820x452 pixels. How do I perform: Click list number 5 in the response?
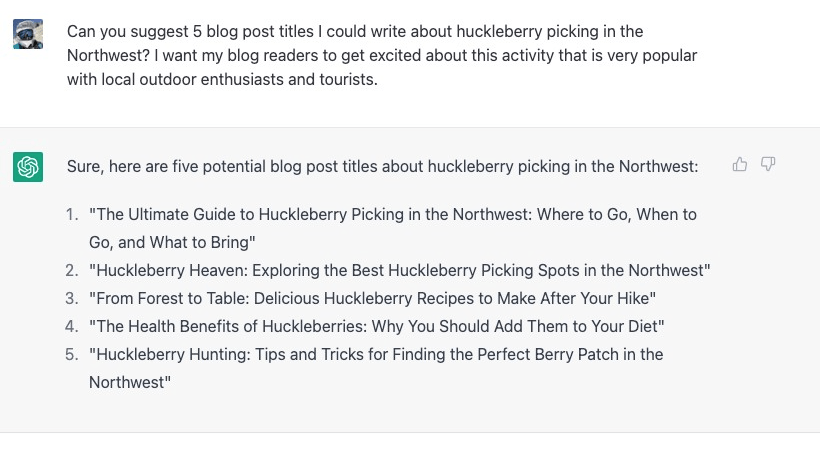tap(71, 354)
